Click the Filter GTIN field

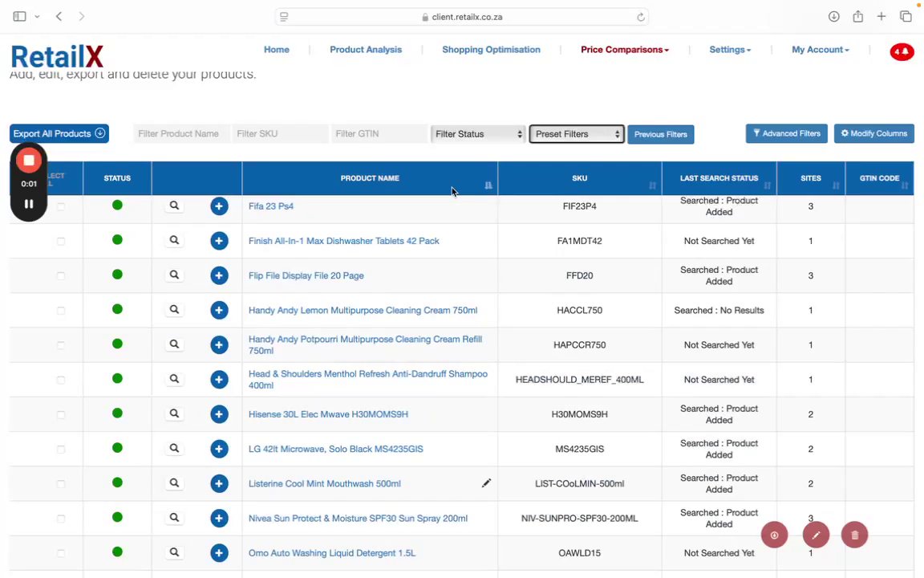click(379, 134)
